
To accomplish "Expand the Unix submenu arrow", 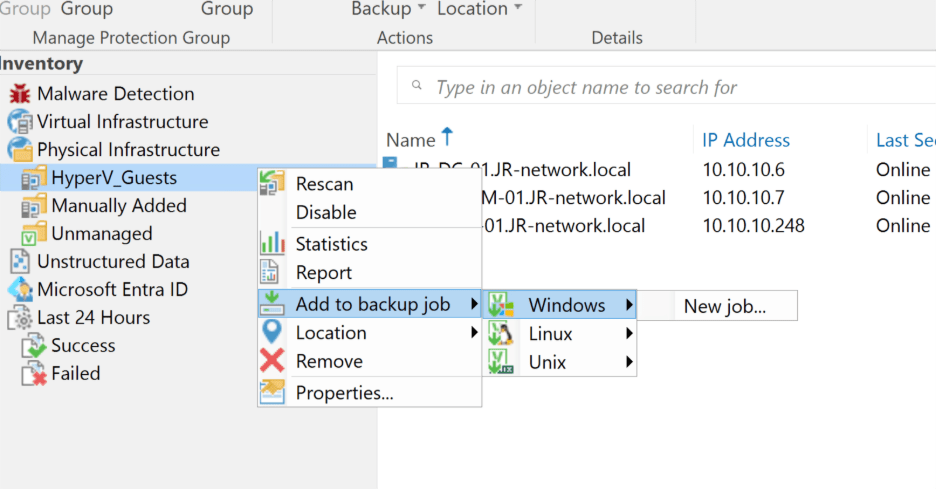I will tap(629, 362).
